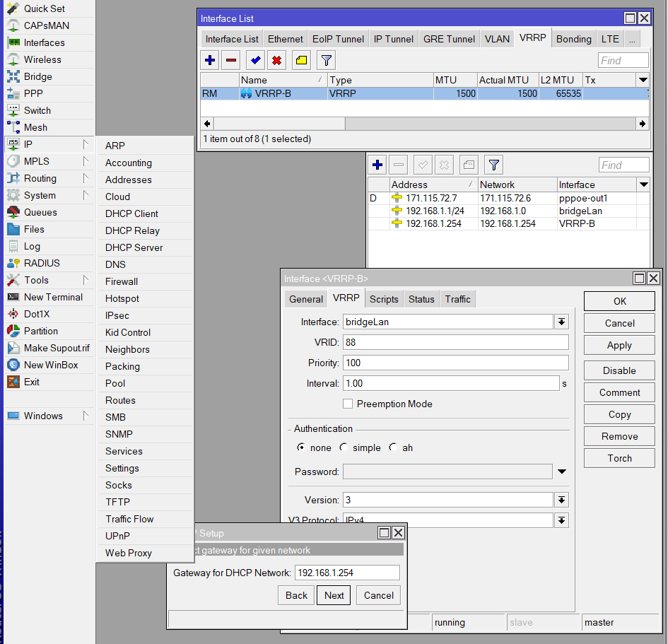This screenshot has width=668, height=644.
Task: Open the Interface dropdown showing bridgeLan
Action: click(561, 322)
